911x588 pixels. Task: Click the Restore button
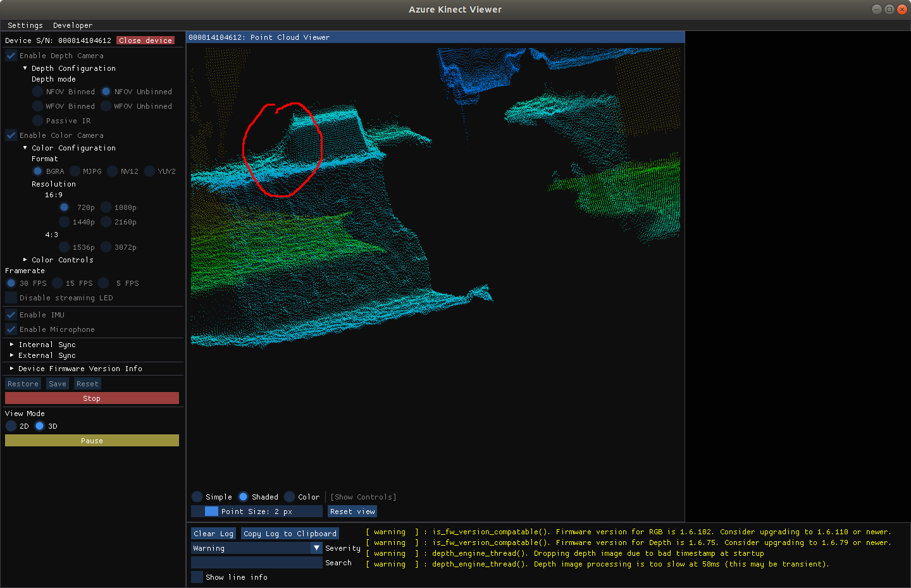23,384
